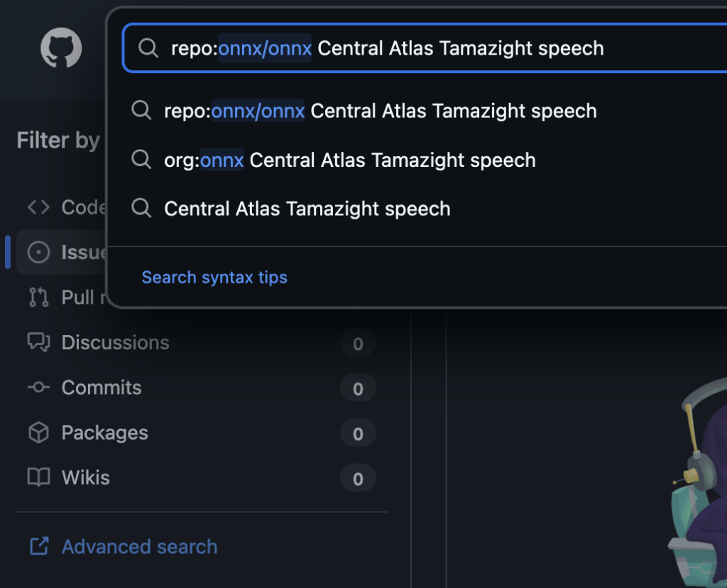
Task: Click the Wikis result count badge
Action: click(x=358, y=479)
